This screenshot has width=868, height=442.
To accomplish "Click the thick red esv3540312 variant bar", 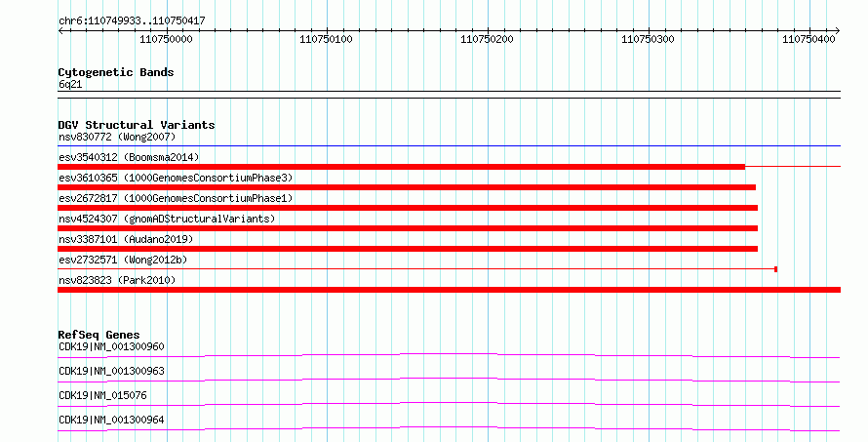I will click(x=402, y=167).
